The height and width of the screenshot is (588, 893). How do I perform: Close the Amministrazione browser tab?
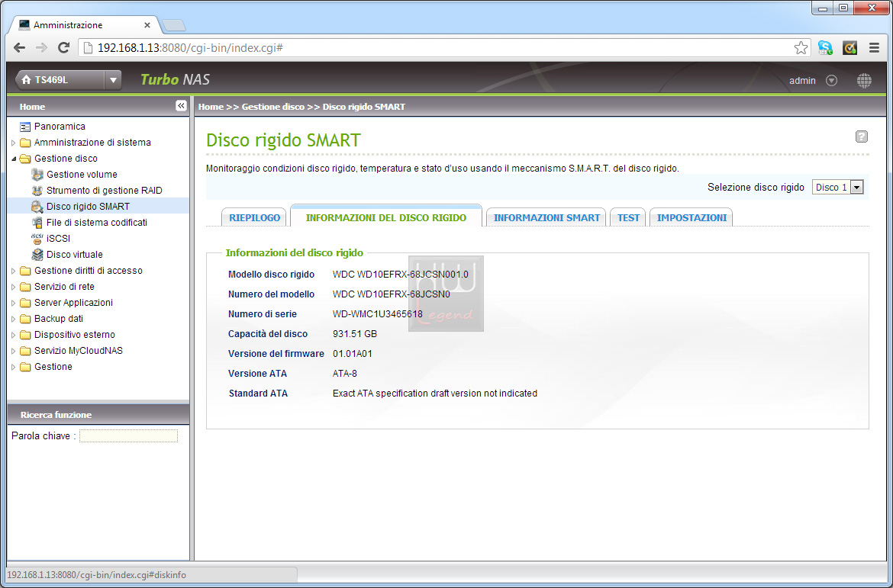click(x=147, y=25)
